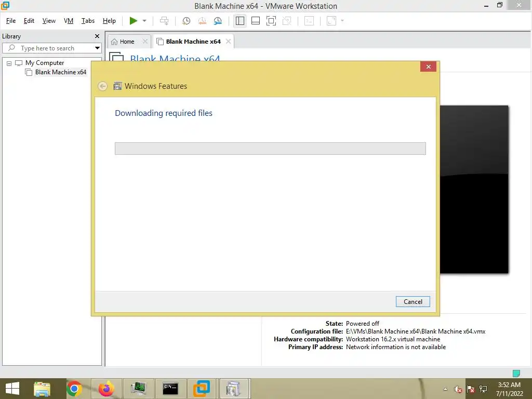Show hidden tray icons arrow

click(x=445, y=389)
